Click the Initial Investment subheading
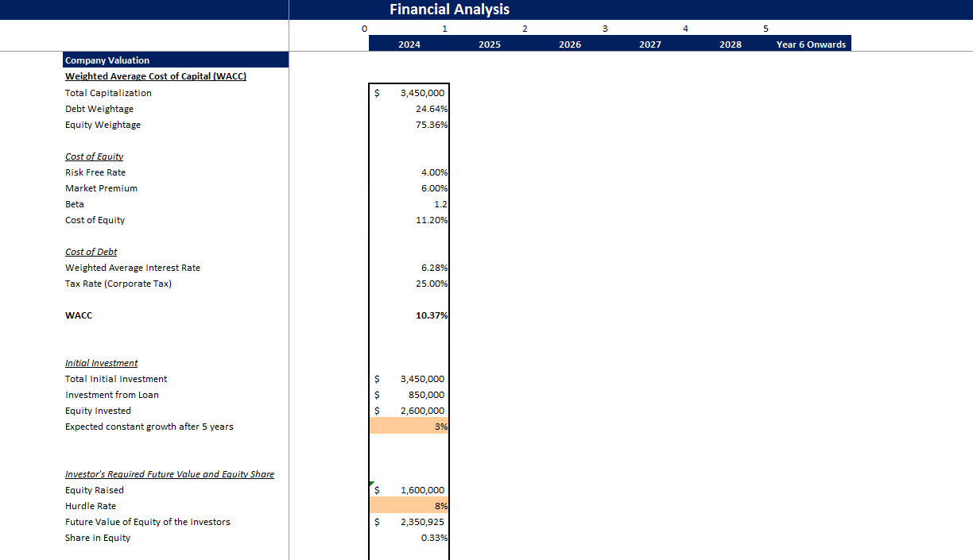973x560 pixels. pos(101,363)
